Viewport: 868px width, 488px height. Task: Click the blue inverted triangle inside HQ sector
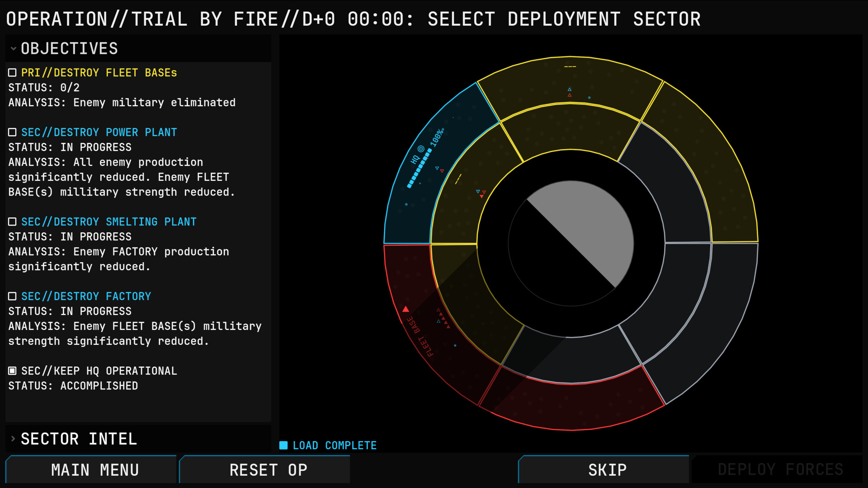coord(437,168)
